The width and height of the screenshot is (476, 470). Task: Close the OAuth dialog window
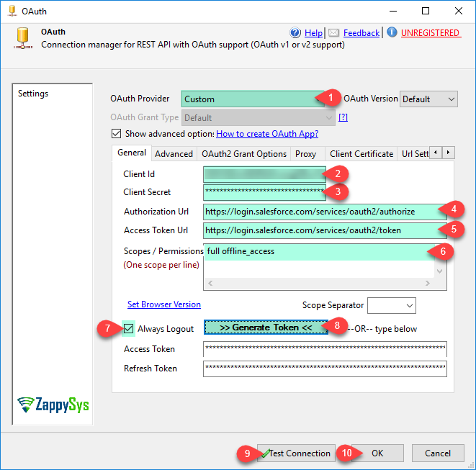point(459,11)
